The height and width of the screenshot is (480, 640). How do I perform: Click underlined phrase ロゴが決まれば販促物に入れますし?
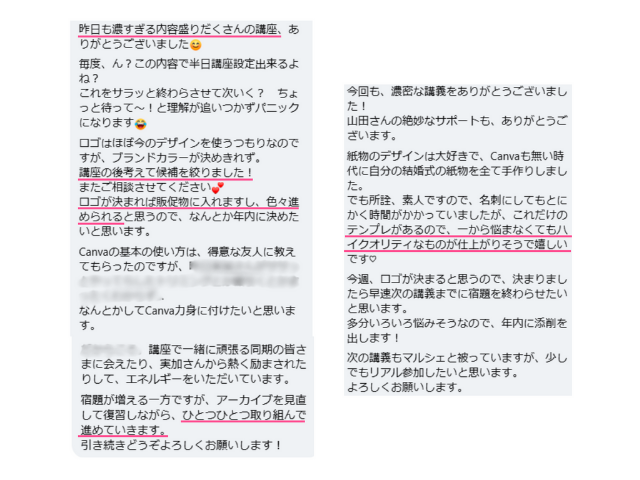168,202
